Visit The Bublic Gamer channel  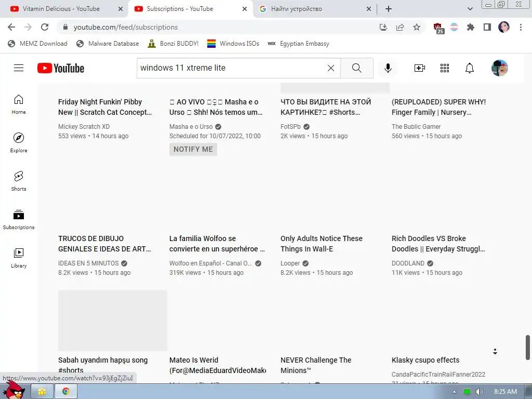[416, 127]
